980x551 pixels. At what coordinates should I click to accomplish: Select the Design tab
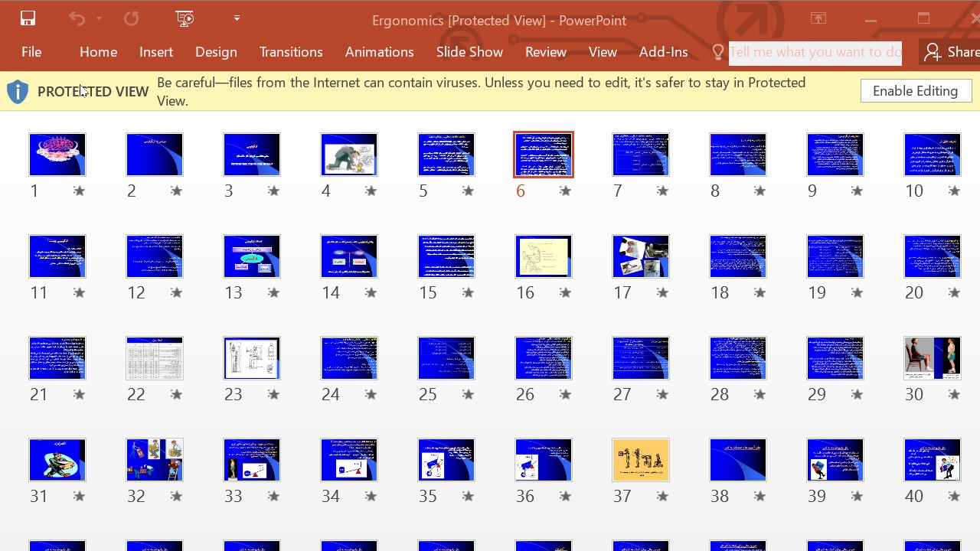(216, 52)
